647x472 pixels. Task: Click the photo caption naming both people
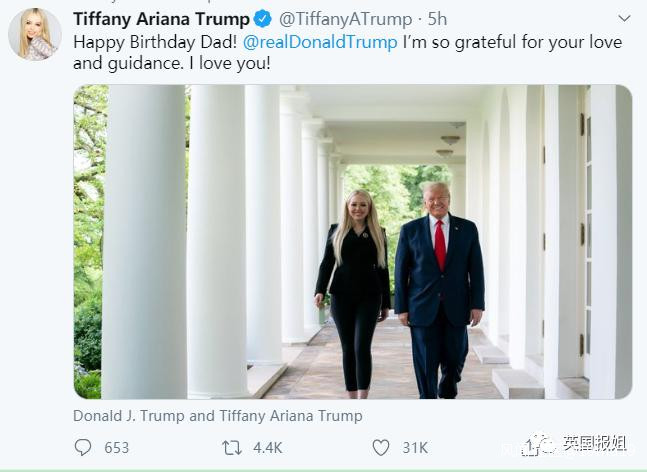(x=217, y=415)
